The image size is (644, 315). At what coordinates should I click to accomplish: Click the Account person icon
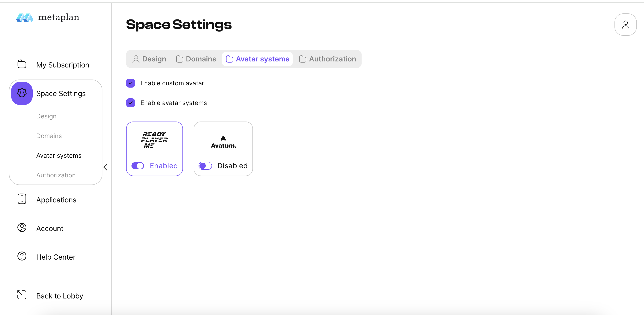pos(22,228)
